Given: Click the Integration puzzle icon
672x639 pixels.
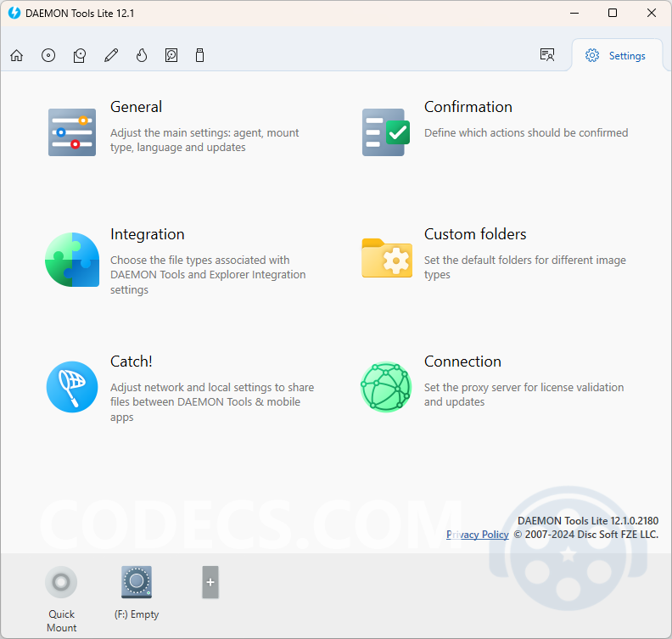Looking at the screenshot, I should [x=72, y=260].
